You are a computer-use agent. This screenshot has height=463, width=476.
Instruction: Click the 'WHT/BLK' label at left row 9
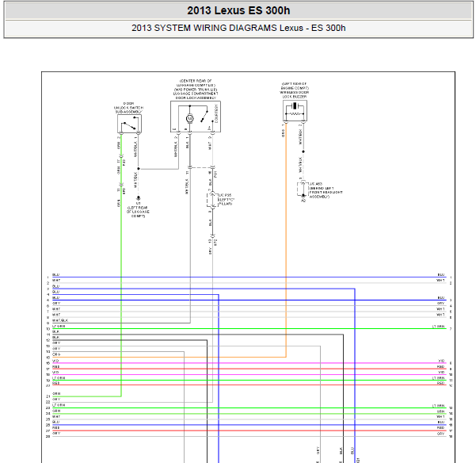click(x=60, y=320)
